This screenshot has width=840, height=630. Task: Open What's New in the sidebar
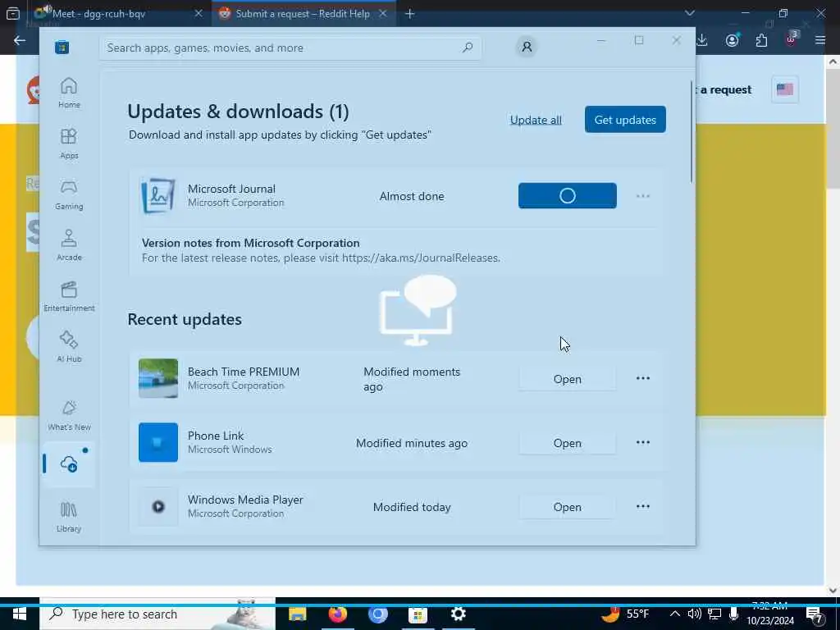(x=69, y=416)
